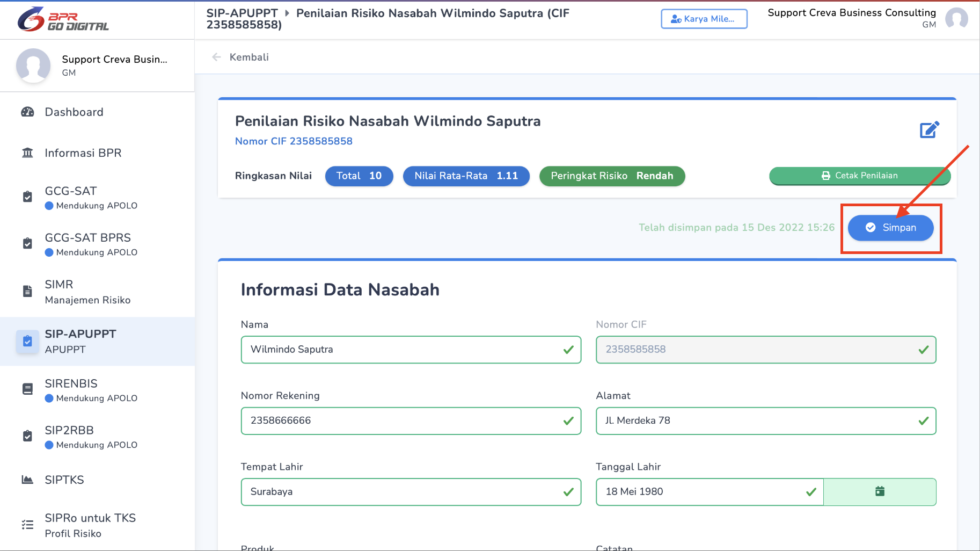Click the 'Telah disimpan pada 15 Des 2022 15:26' text
This screenshot has height=551, width=980.
point(737,228)
